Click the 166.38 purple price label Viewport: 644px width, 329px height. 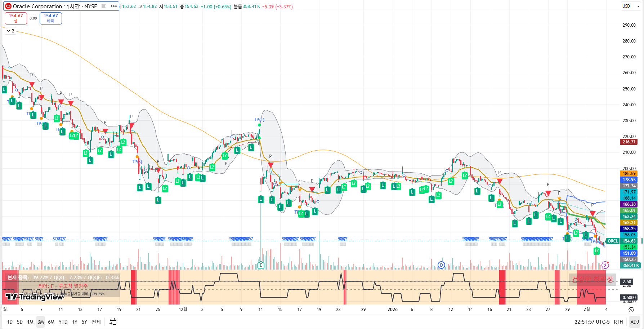click(x=629, y=204)
